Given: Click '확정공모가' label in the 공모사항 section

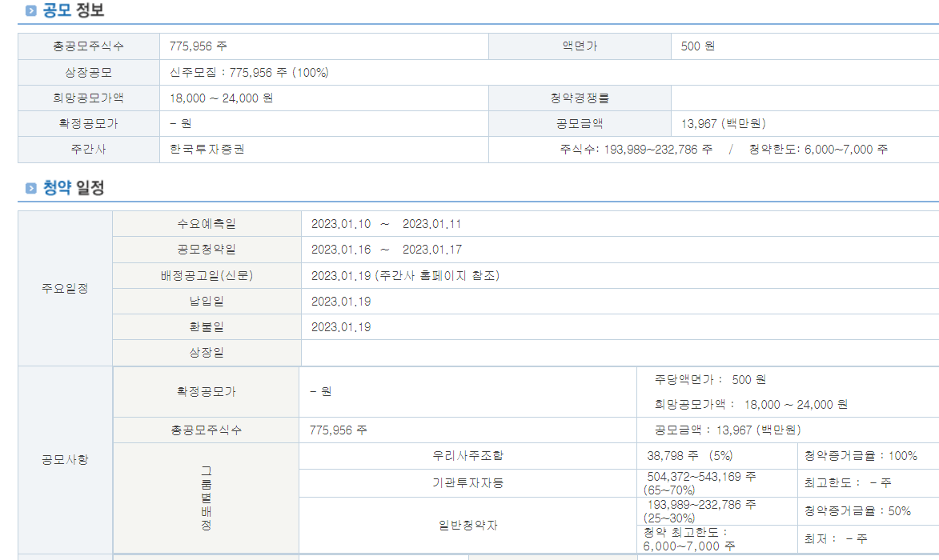Looking at the screenshot, I should tap(207, 392).
